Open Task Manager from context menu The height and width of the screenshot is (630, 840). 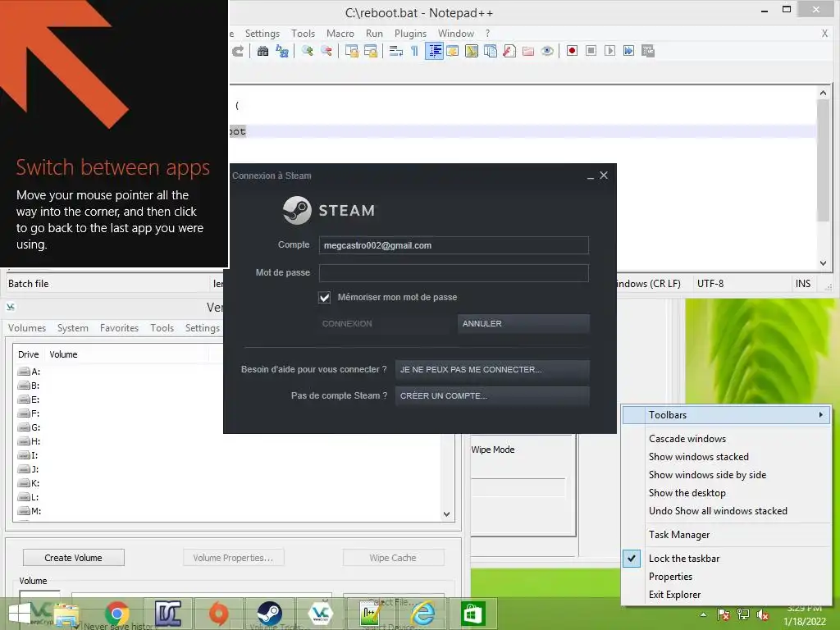click(x=678, y=535)
